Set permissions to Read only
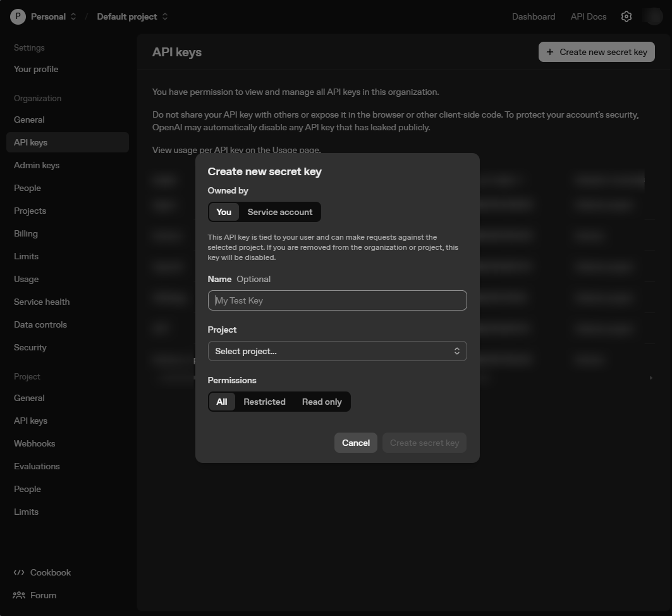This screenshot has height=616, width=672. coord(321,402)
